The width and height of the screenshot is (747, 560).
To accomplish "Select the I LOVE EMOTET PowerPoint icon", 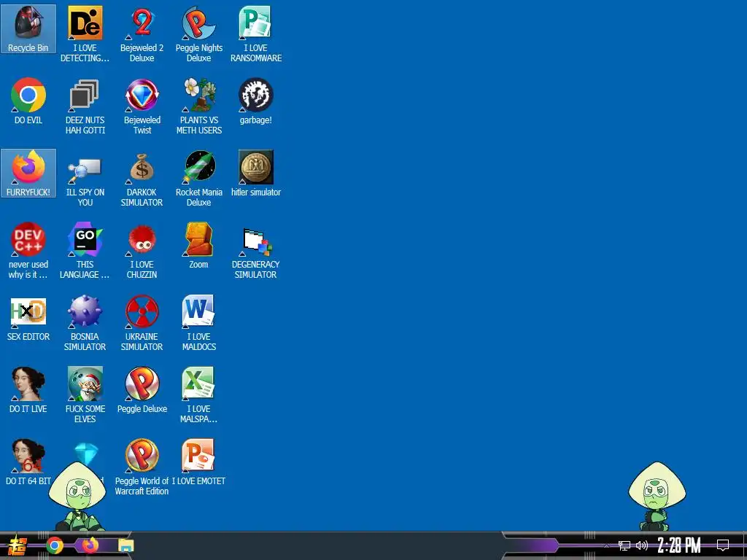I will point(198,462).
